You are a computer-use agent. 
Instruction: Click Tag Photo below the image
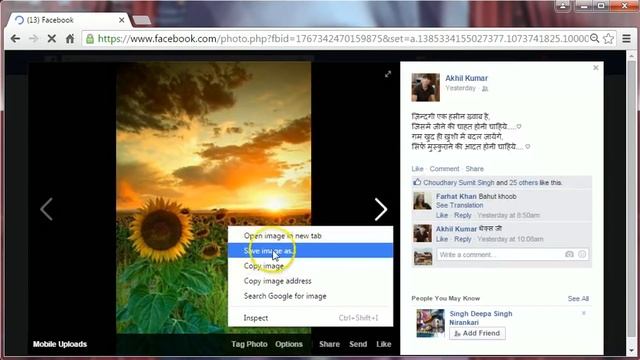tap(249, 344)
